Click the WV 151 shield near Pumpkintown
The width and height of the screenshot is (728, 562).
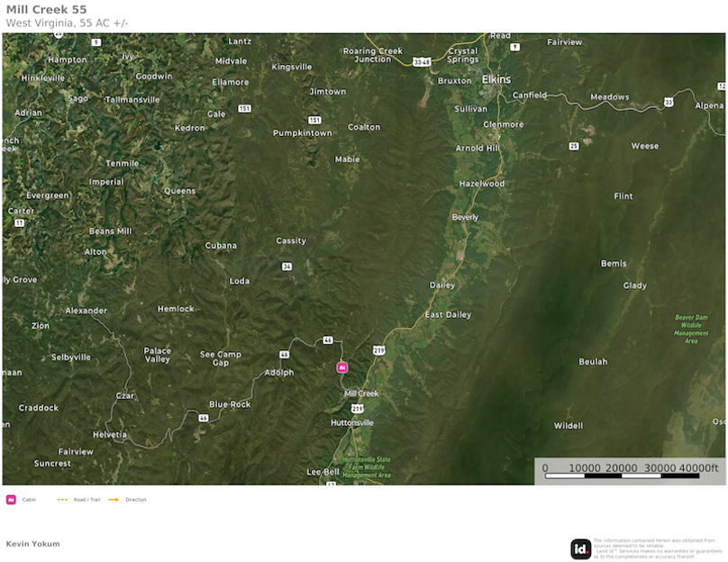(314, 119)
